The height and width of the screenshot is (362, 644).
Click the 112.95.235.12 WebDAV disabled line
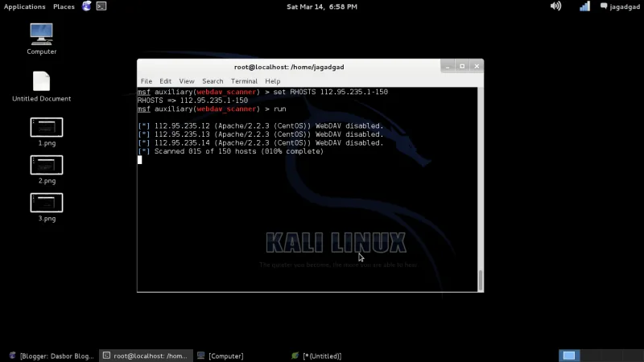tap(260, 126)
